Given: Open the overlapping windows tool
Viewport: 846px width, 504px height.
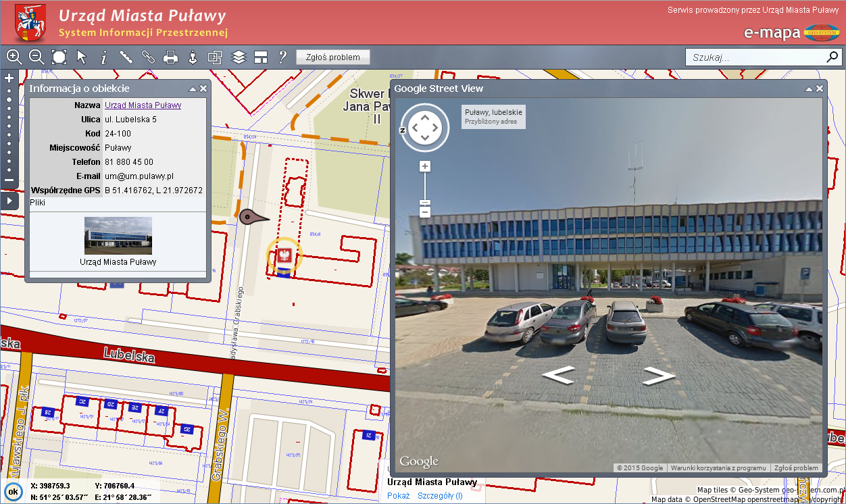Looking at the screenshot, I should tap(215, 57).
